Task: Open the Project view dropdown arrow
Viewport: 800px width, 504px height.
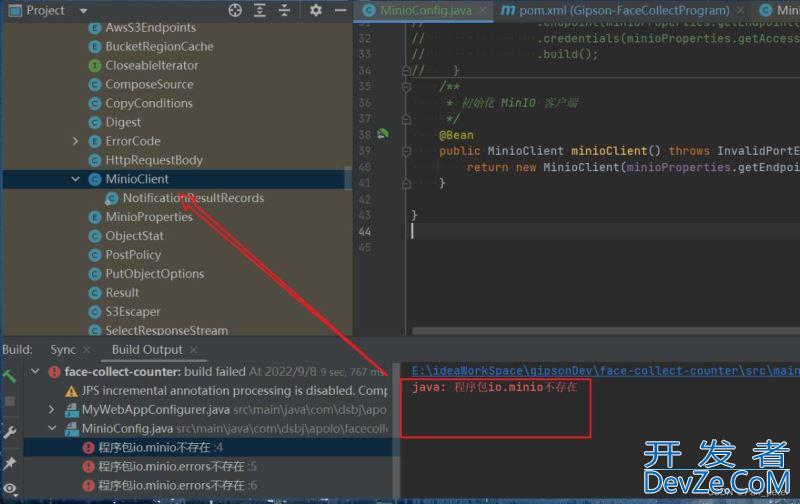Action: pyautogui.click(x=83, y=11)
